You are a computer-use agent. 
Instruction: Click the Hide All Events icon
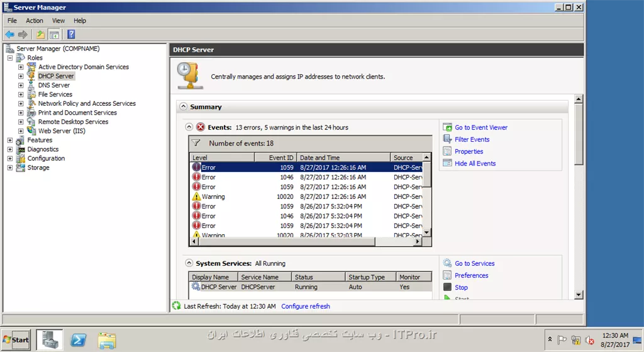(x=447, y=163)
